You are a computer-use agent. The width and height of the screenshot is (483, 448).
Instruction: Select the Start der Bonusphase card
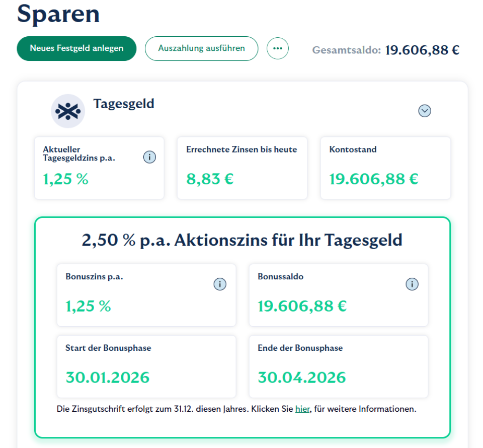(146, 365)
